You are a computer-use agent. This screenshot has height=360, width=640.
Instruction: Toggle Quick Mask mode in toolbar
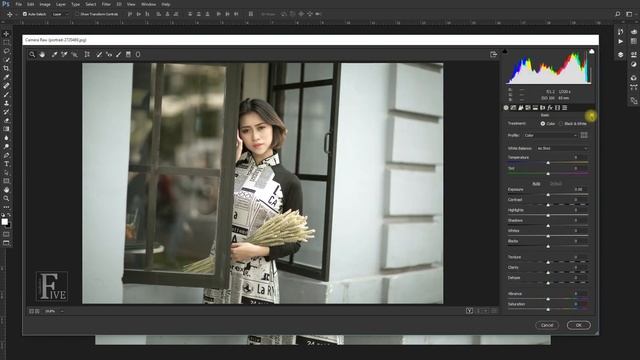coord(6,234)
